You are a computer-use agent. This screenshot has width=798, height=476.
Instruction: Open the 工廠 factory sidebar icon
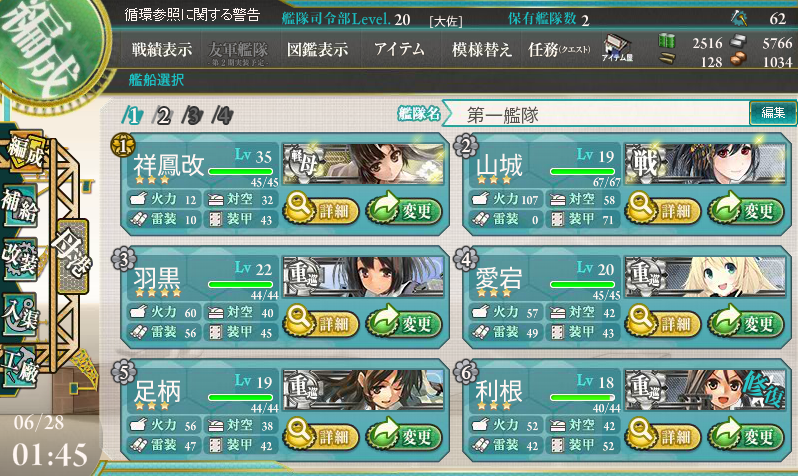(20, 367)
